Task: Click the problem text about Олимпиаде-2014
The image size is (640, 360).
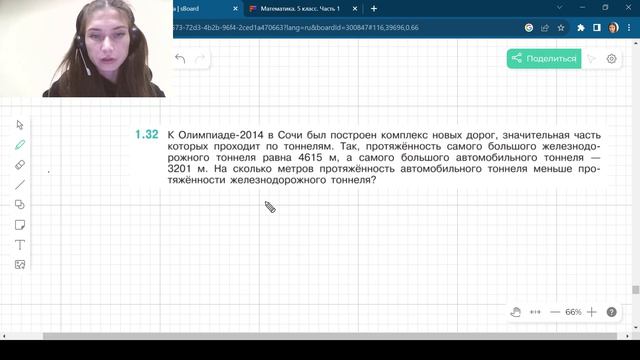Action: (384, 157)
